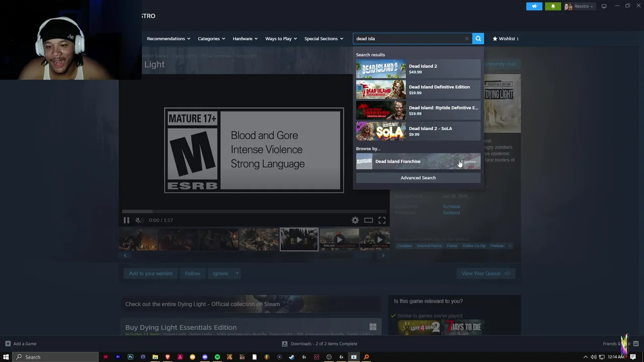The width and height of the screenshot is (644, 362).
Task: Open Steam from the taskbar
Action: [291, 357]
